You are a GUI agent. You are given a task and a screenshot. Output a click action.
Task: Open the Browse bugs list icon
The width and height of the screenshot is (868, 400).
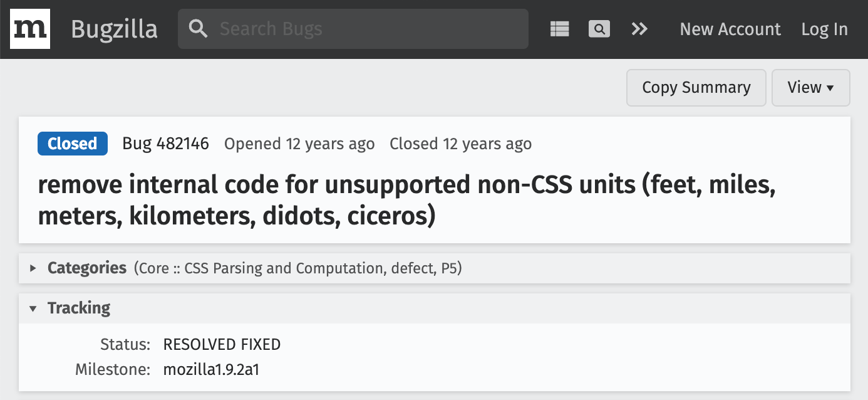point(559,29)
